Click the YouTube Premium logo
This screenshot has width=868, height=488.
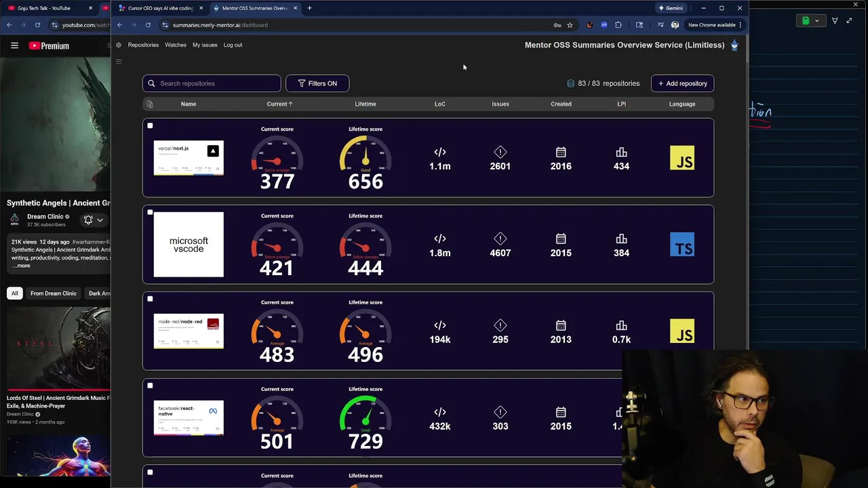(x=49, y=45)
